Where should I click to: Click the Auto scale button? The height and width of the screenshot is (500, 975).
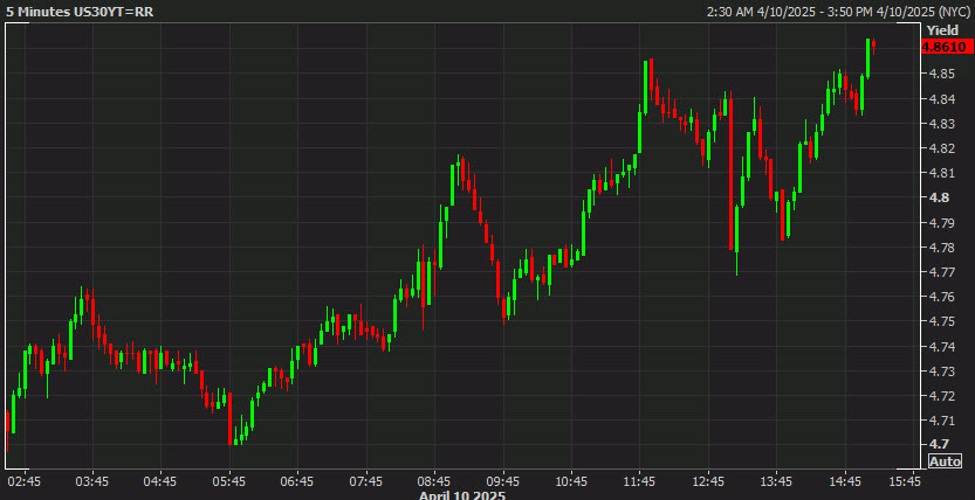coord(945,461)
